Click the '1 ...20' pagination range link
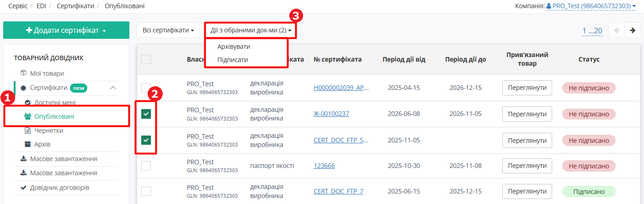 [x=592, y=31]
